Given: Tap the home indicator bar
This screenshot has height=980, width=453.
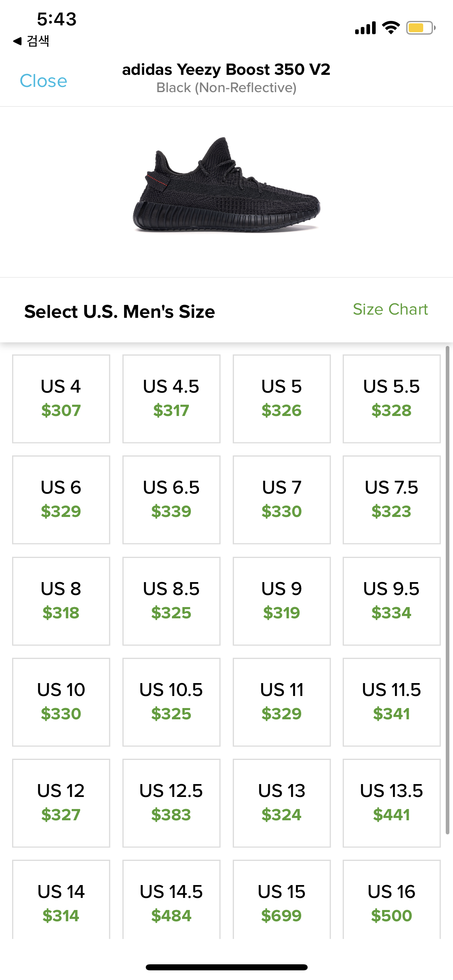Looking at the screenshot, I should point(227,967).
